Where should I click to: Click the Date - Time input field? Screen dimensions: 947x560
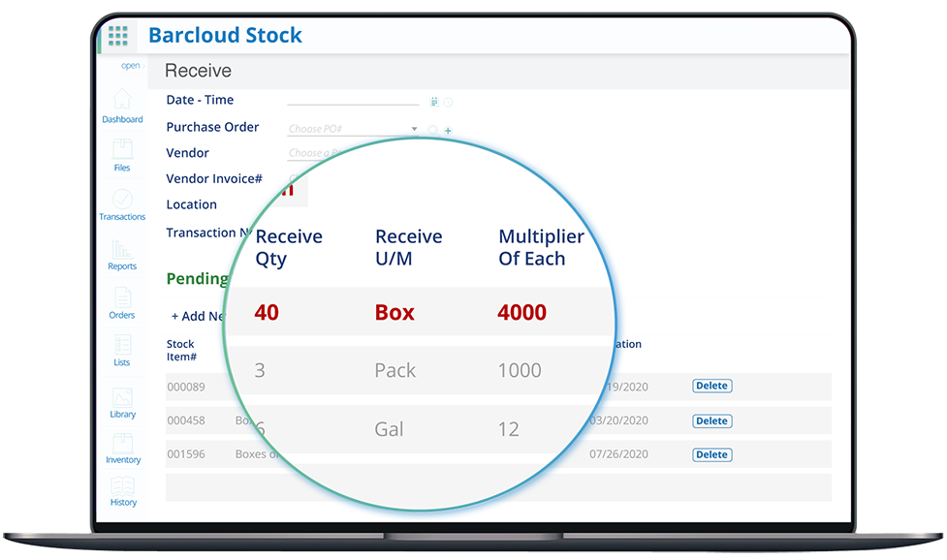pos(353,99)
